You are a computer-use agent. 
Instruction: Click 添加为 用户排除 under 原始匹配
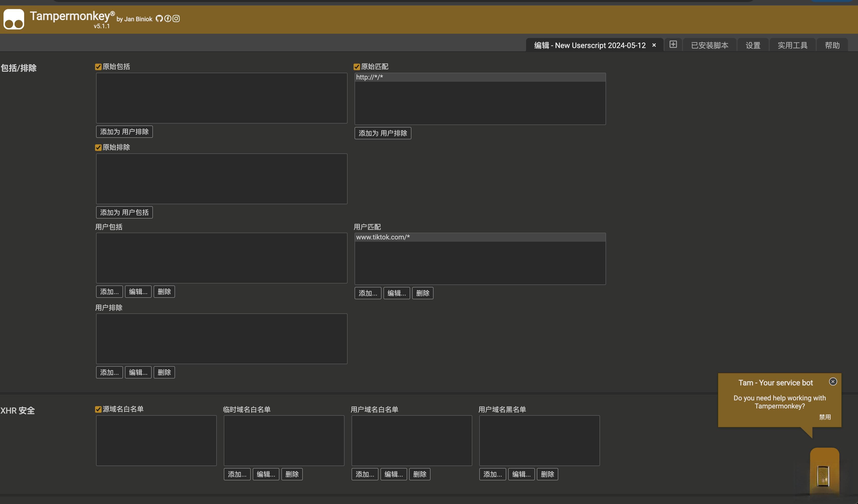point(383,133)
